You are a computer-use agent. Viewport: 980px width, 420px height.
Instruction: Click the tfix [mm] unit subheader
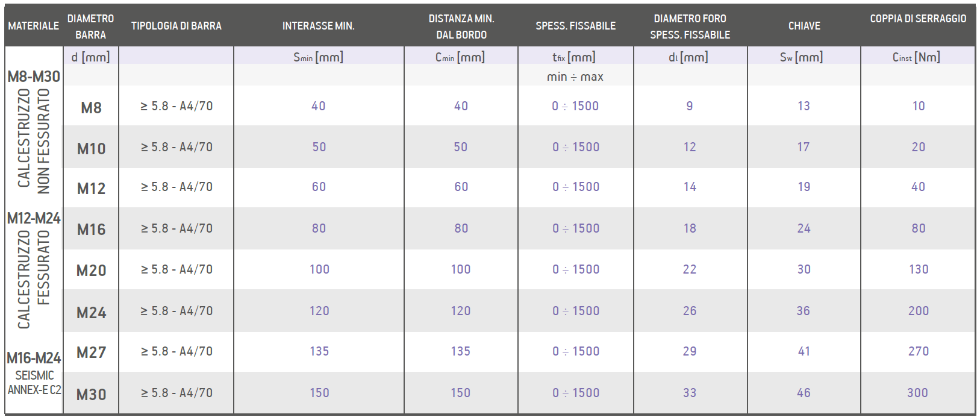[574, 57]
